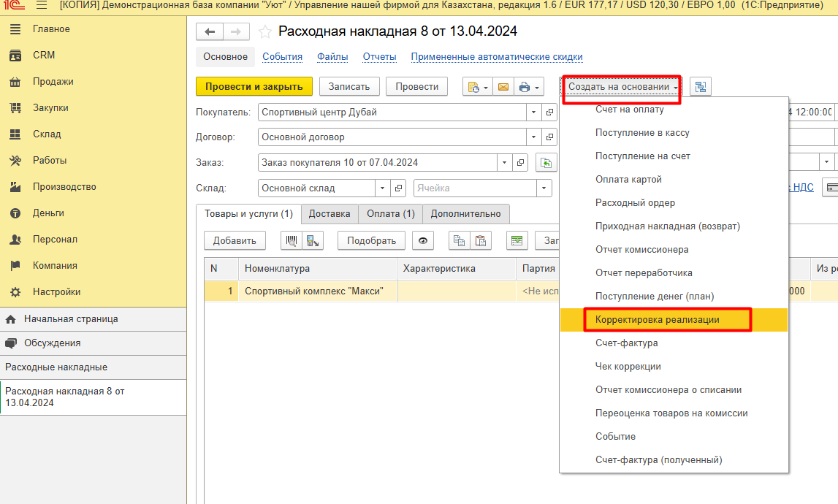The width and height of the screenshot is (838, 504).
Task: Open form of selected Покупатель
Action: [x=550, y=112]
